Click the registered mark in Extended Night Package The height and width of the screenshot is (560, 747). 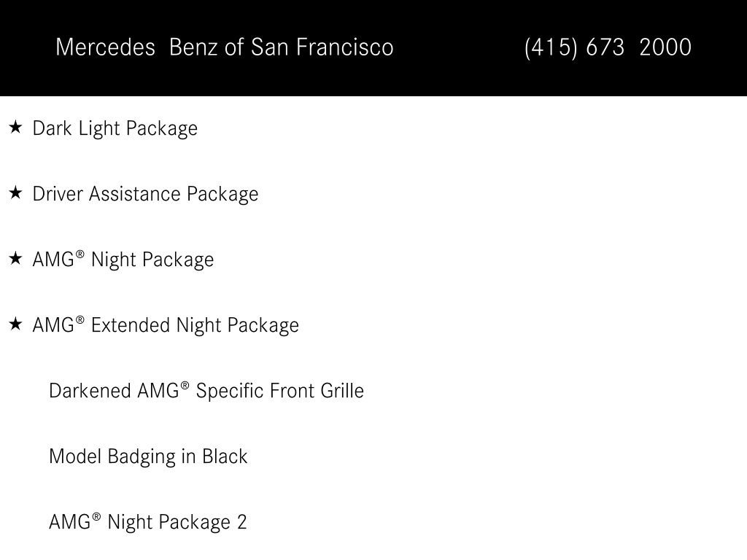pyautogui.click(x=80, y=320)
